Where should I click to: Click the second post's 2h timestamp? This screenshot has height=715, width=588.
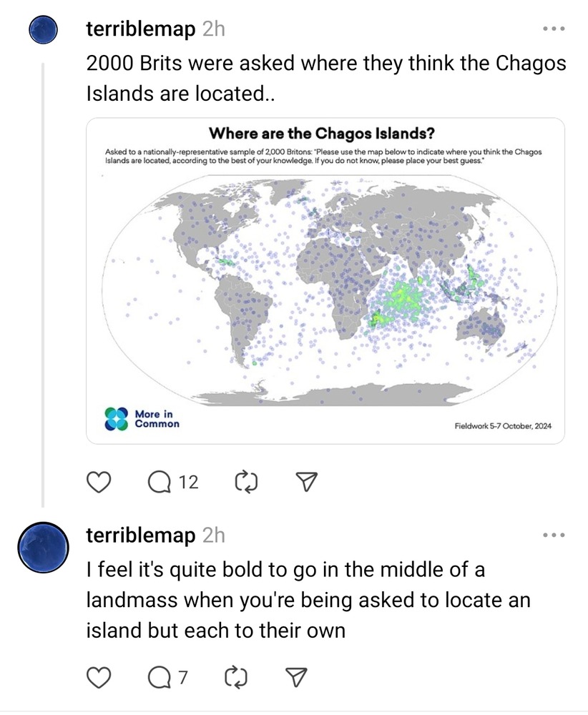coord(213,535)
